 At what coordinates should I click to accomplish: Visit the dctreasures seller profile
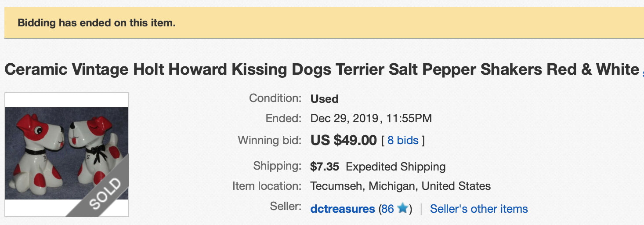coord(343,209)
